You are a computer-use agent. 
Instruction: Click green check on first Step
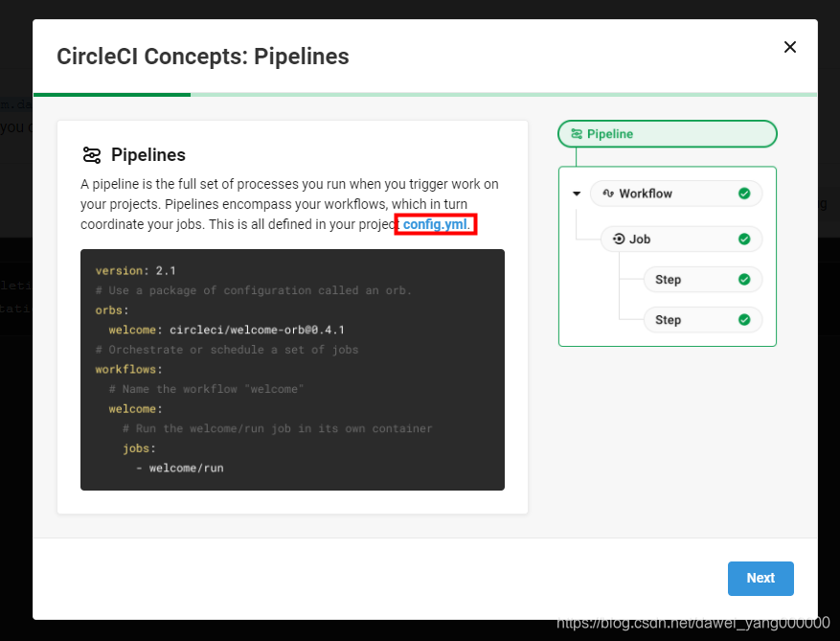click(x=744, y=279)
